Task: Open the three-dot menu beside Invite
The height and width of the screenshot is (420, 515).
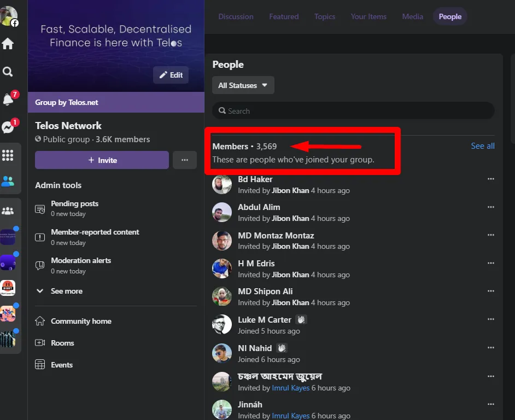Action: point(185,160)
